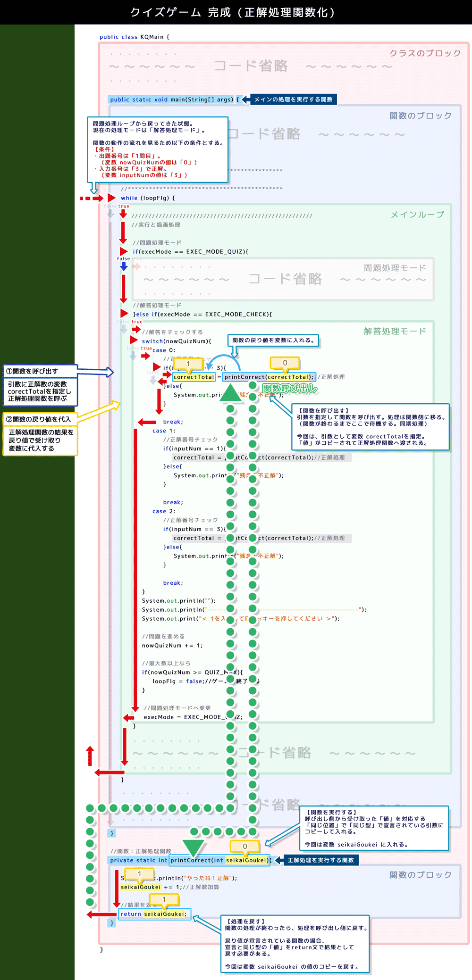Image resolution: width=472 pixels, height=980 pixels.
Task: Select the comment '//最大数以上なら'
Action: 166,664
